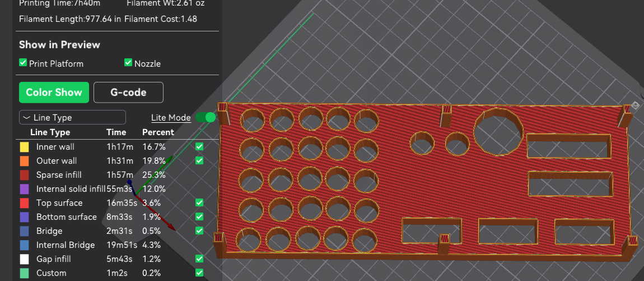Uncheck the Print Platform checkbox
Screen dimensions: 644x281
click(23, 63)
